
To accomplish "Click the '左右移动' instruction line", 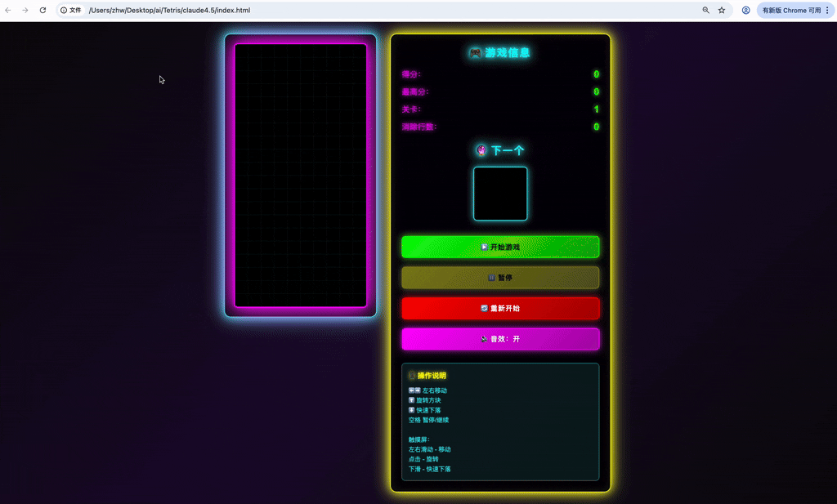I will [427, 390].
